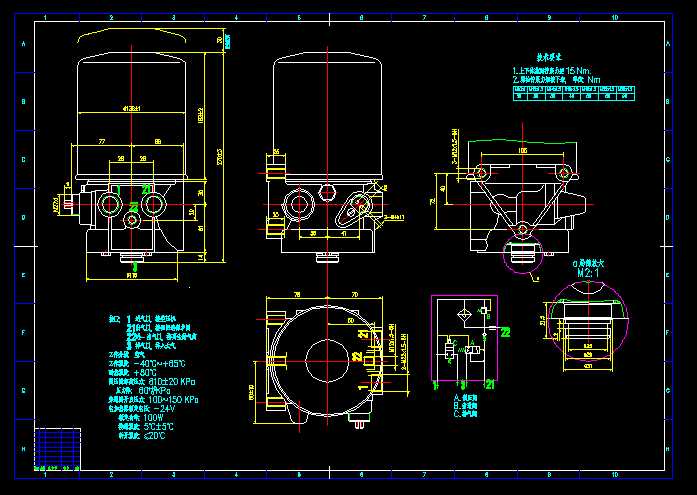Select port label 3 below pneumatic schematic
The image size is (697, 495).
pos(464,385)
